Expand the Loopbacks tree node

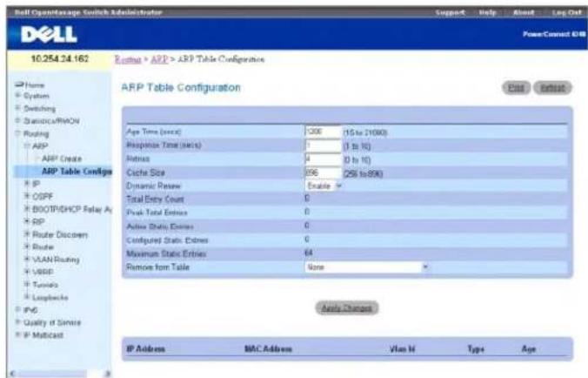pyautogui.click(x=27, y=297)
